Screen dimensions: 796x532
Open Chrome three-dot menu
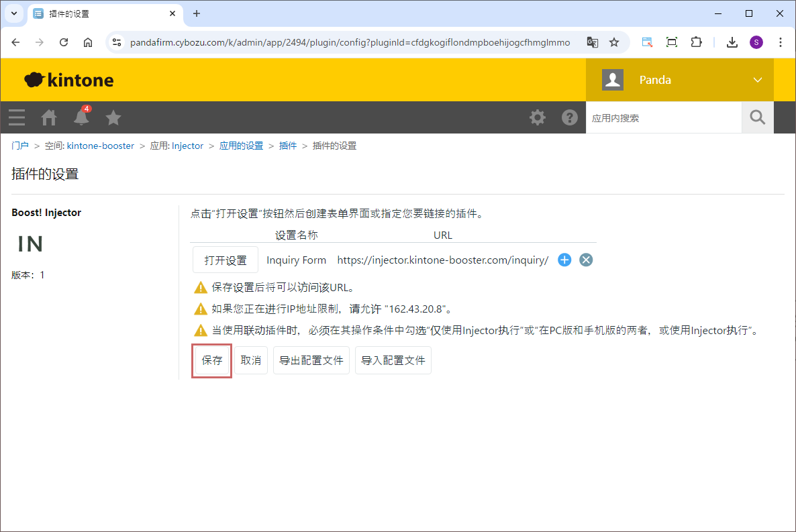(780, 42)
